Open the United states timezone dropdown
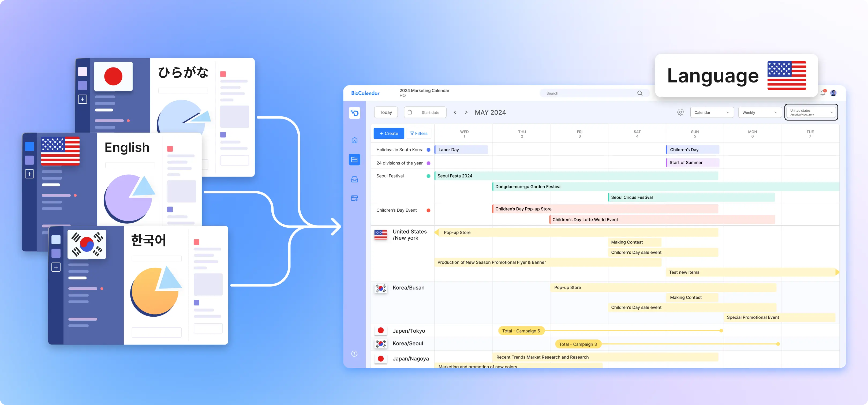The width and height of the screenshot is (868, 405). click(x=811, y=112)
